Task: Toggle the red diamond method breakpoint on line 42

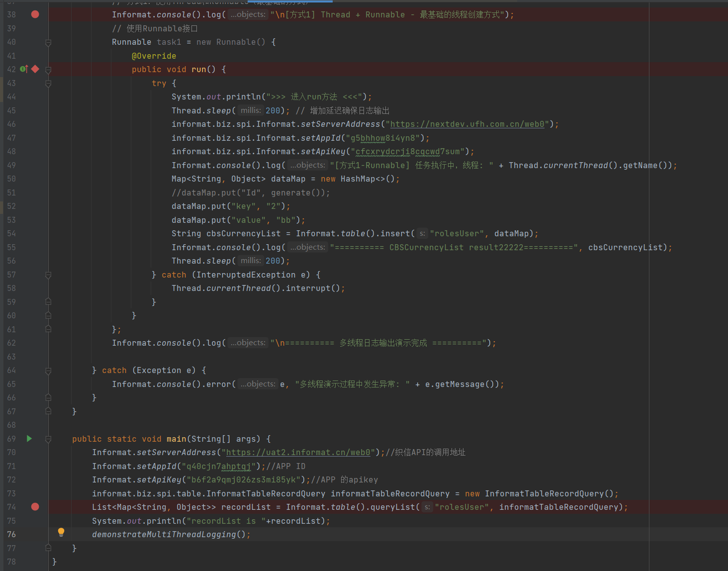Action: [x=34, y=69]
